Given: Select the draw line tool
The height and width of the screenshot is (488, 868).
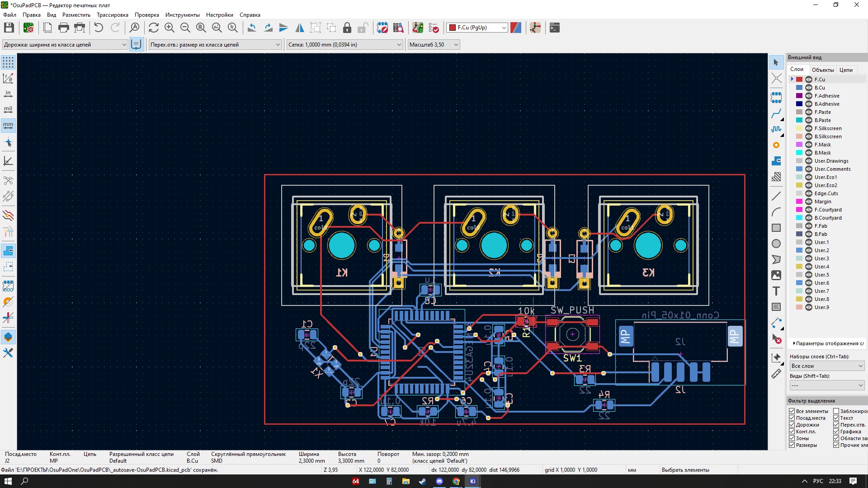Looking at the screenshot, I should [776, 196].
